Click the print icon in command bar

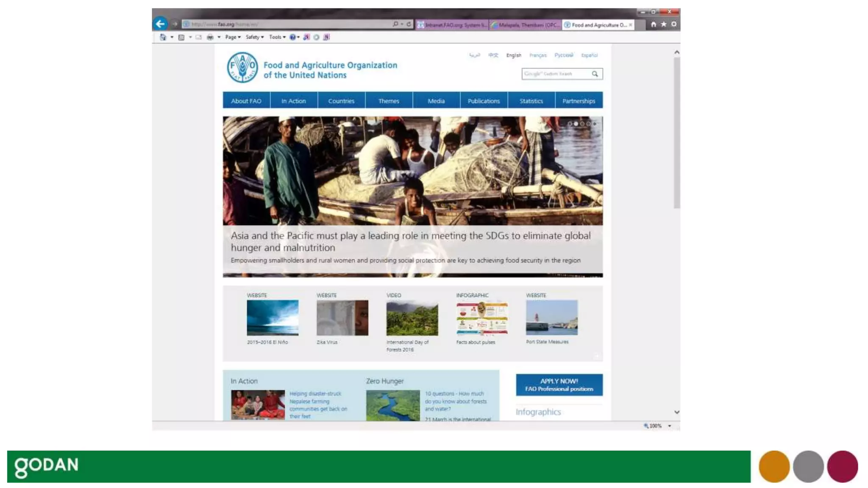pyautogui.click(x=210, y=37)
